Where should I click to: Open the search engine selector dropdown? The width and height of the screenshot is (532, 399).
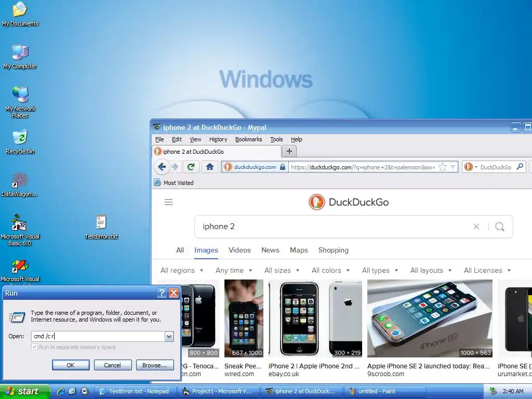[471, 167]
